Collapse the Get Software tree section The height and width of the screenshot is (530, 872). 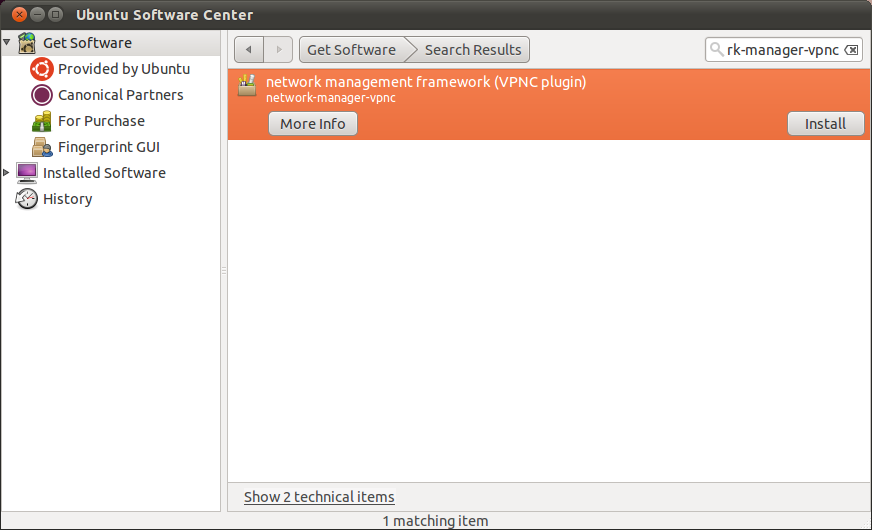[x=8, y=43]
